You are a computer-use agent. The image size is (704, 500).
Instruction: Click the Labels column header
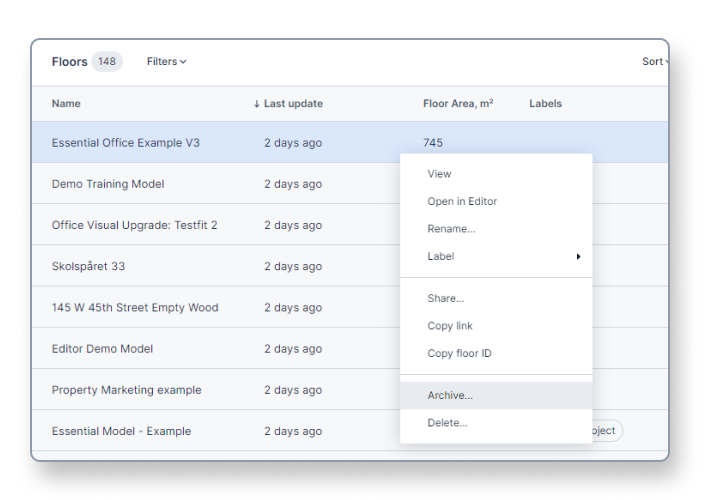point(546,104)
